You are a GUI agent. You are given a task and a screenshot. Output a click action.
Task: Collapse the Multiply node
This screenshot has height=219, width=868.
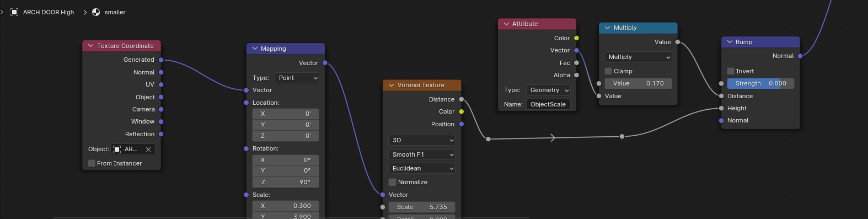[x=607, y=28]
